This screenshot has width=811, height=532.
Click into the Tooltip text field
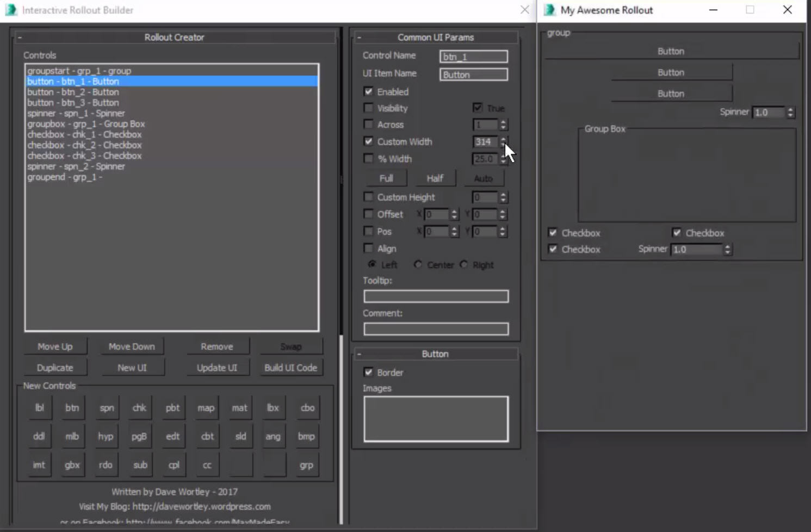click(436, 296)
